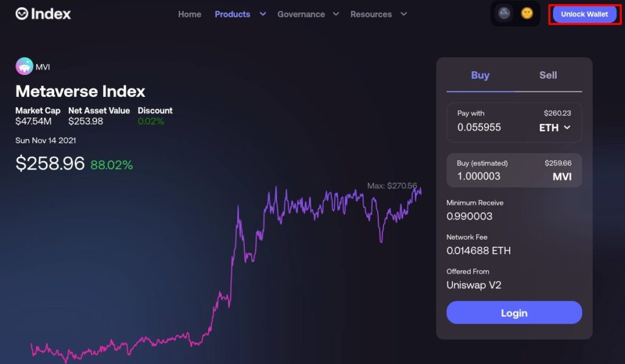Click the Network Fee 0.014688 ETH value
Screen dimensions: 625x364
click(x=479, y=251)
